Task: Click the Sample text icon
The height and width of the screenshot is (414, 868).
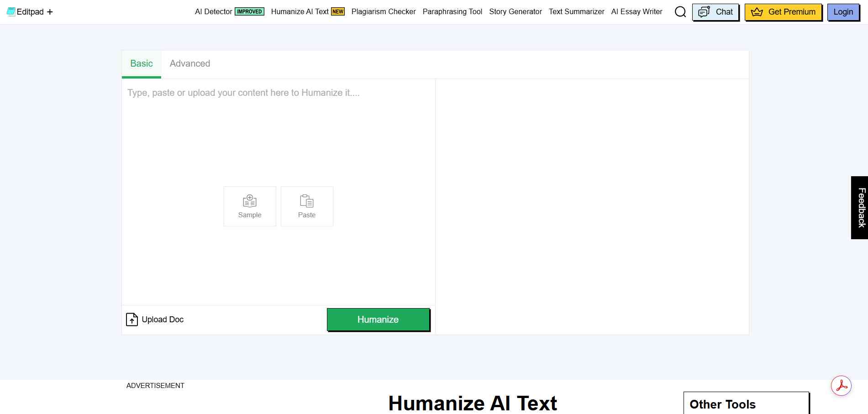Action: [250, 201]
